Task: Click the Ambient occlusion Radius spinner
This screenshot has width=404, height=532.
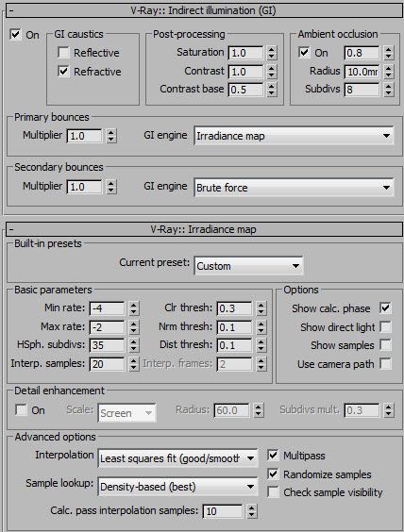Action: coord(389,72)
